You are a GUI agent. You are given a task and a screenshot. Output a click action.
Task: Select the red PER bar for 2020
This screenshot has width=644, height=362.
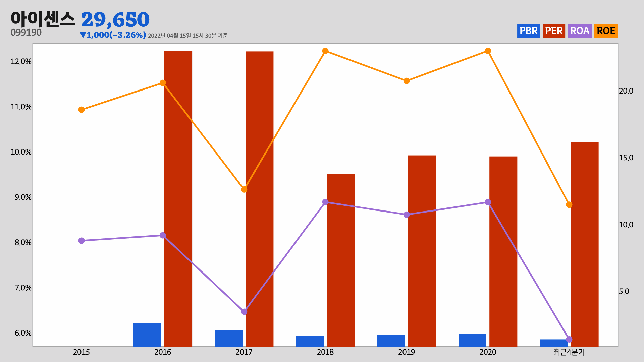coord(503,251)
